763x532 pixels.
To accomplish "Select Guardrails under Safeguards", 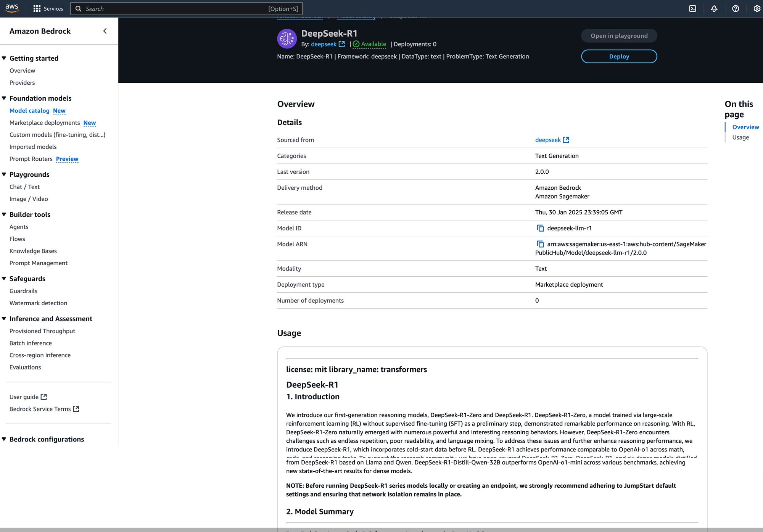I will pos(23,291).
